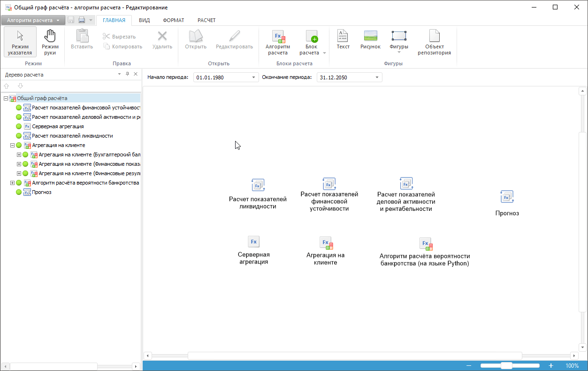This screenshot has width=588, height=371.
Task: Switch to the ФОРМАТ ribbon tab
Action: (x=174, y=20)
